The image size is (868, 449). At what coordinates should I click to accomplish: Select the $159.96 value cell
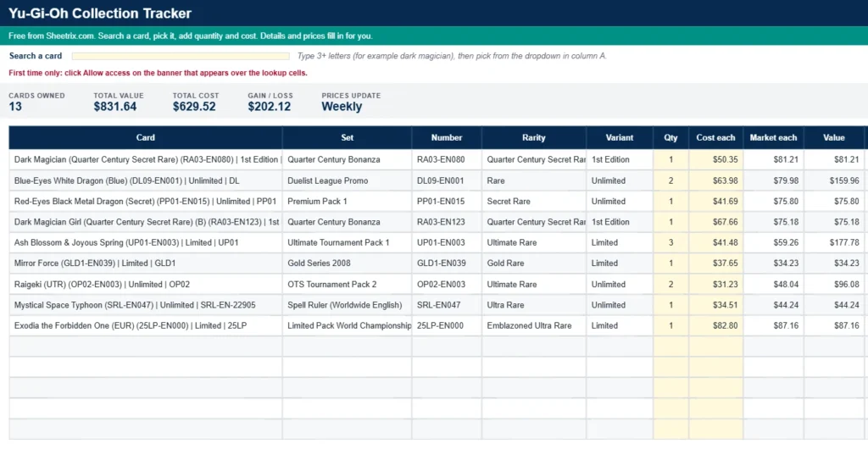pyautogui.click(x=834, y=180)
